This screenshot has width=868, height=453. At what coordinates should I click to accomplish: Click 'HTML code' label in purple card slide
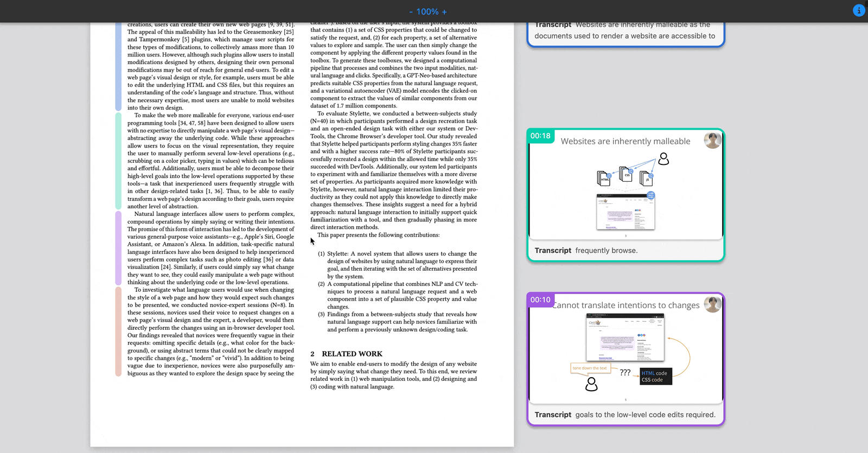[654, 373]
